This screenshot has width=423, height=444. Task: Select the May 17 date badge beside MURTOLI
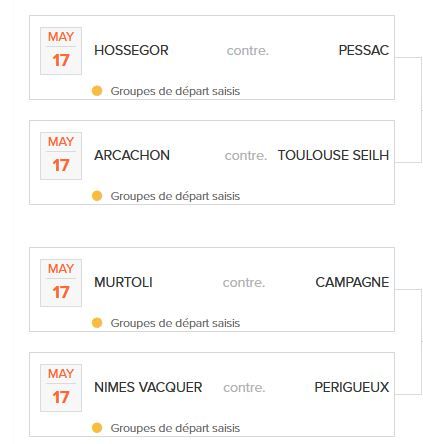(61, 283)
